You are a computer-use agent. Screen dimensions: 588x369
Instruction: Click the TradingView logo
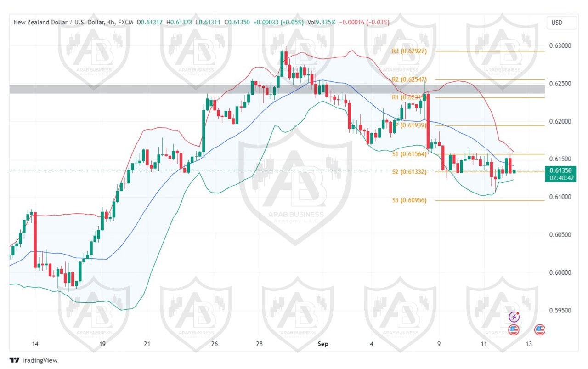pos(34,360)
